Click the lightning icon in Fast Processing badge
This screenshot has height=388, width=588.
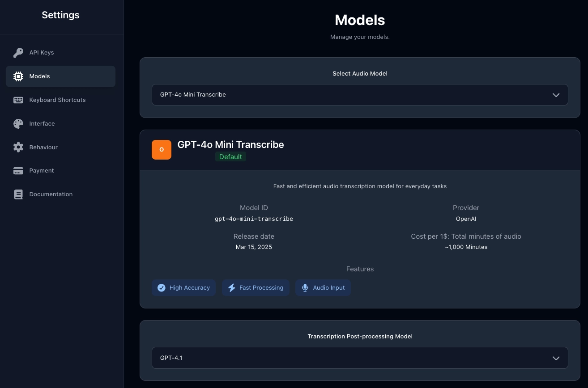[232, 287]
